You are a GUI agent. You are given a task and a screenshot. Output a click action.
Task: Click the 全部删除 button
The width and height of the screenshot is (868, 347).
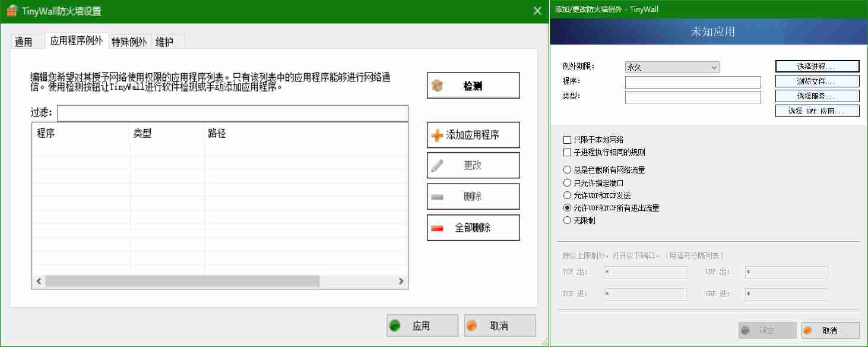[x=473, y=228]
